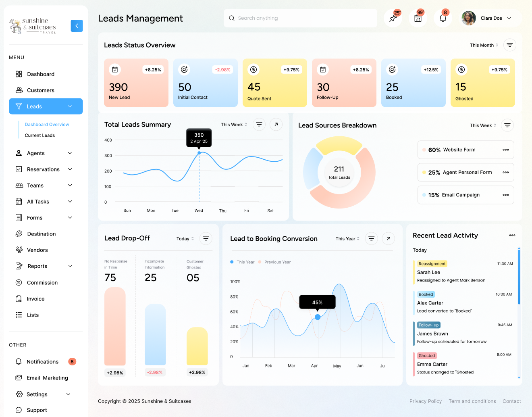Open the calendar icon in top bar
Viewport: 532px width, 417px height.
[418, 19]
